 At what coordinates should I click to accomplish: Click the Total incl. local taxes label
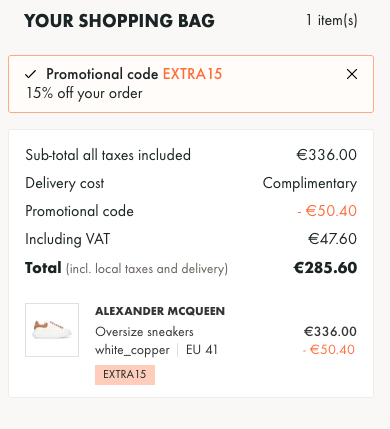[126, 268]
